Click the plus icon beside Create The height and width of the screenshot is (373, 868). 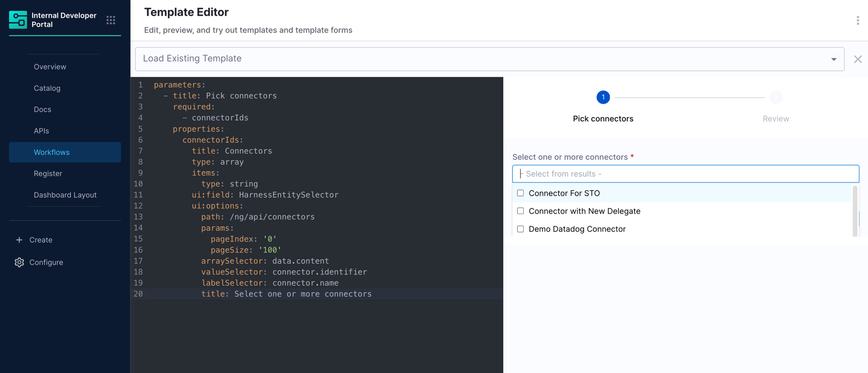[19, 240]
